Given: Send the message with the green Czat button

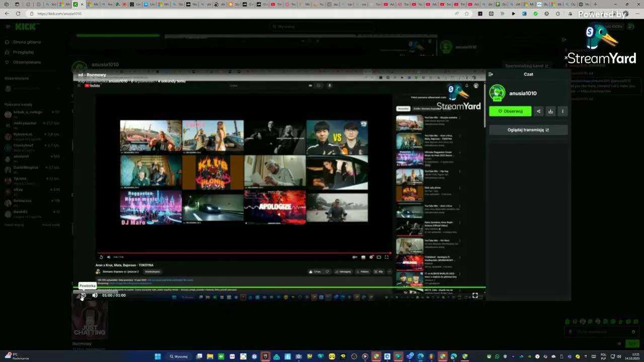Looking at the screenshot, I should (632, 343).
